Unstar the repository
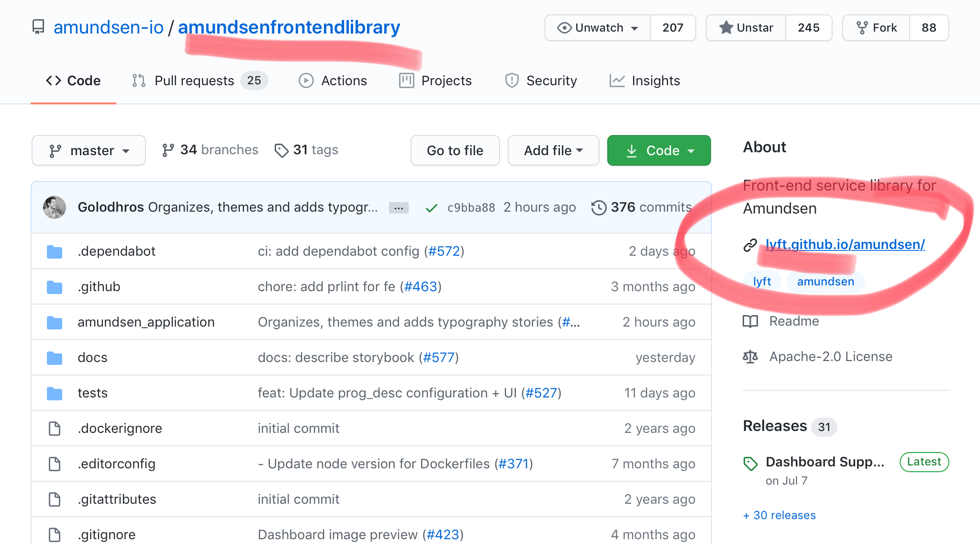This screenshot has height=544, width=980. pyautogui.click(x=746, y=28)
